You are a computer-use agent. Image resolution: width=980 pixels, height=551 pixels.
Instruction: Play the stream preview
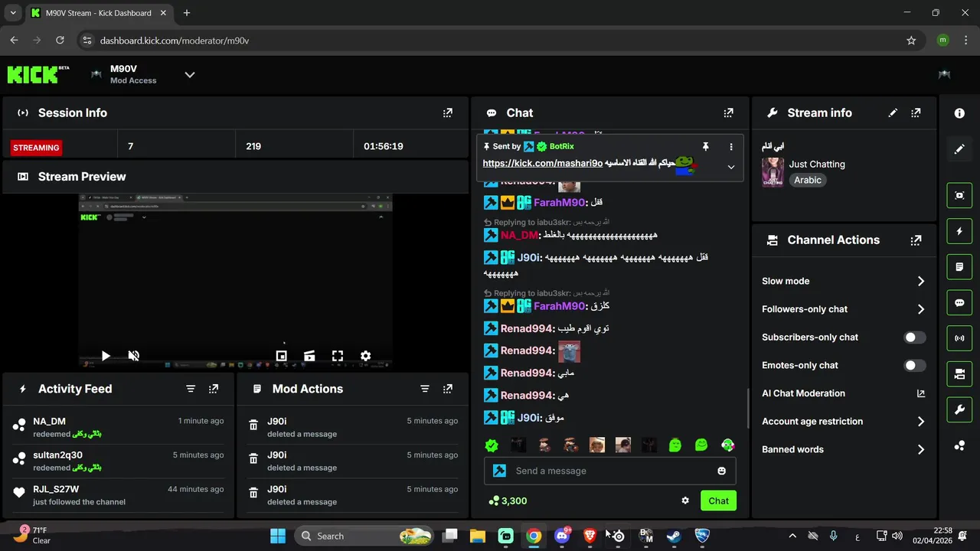[106, 356]
